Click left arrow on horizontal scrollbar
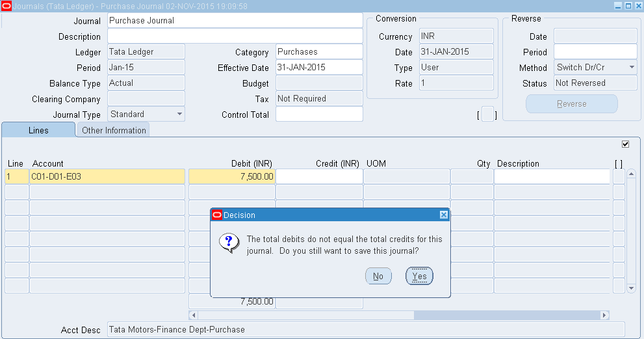Image resolution: width=644 pixels, height=339 pixels. 193,315
